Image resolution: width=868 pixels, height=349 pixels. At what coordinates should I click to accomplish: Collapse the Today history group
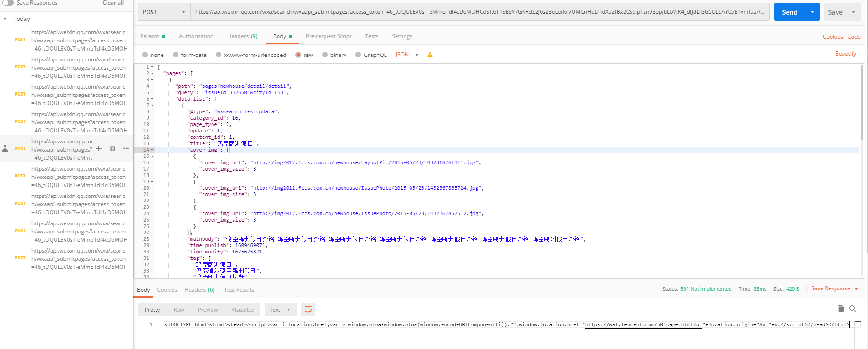point(5,19)
